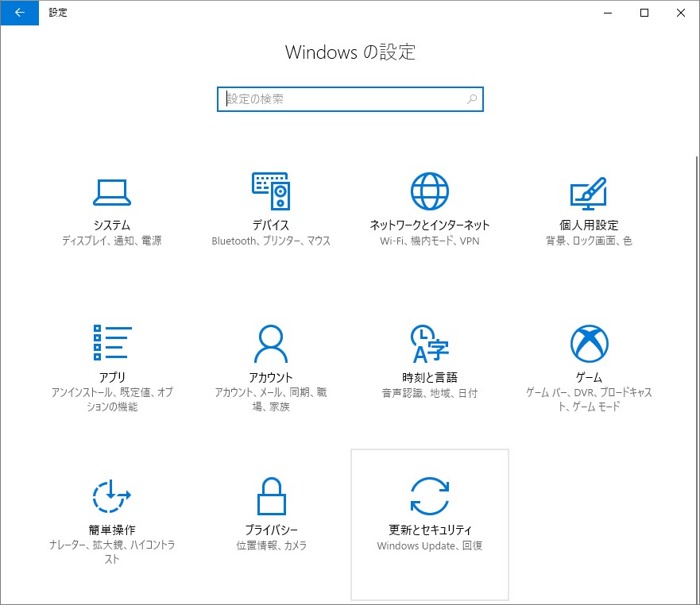The width and height of the screenshot is (700, 605).
Task: Open the アプリ list icon
Action: click(x=112, y=343)
